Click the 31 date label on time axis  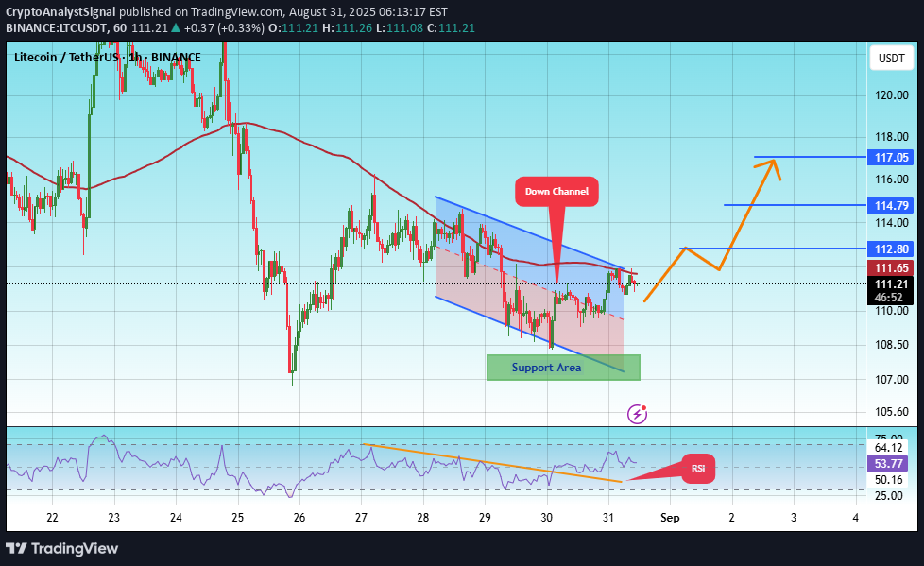(608, 518)
